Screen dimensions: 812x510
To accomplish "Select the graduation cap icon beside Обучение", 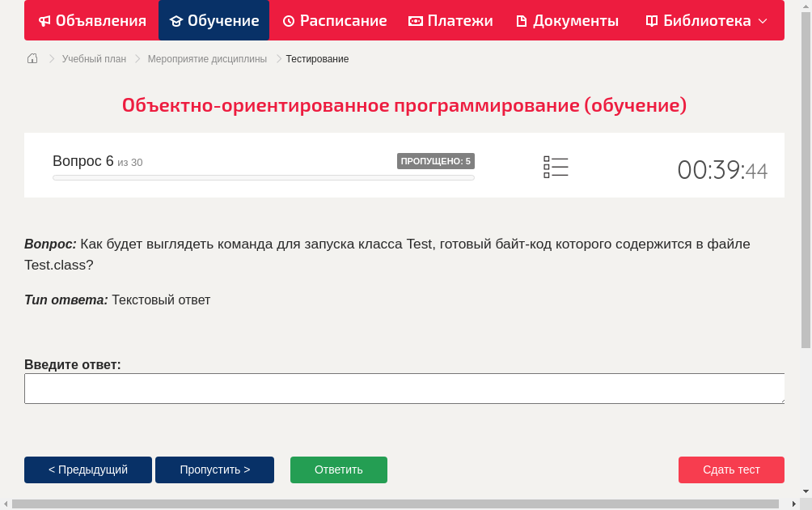I will [x=176, y=20].
